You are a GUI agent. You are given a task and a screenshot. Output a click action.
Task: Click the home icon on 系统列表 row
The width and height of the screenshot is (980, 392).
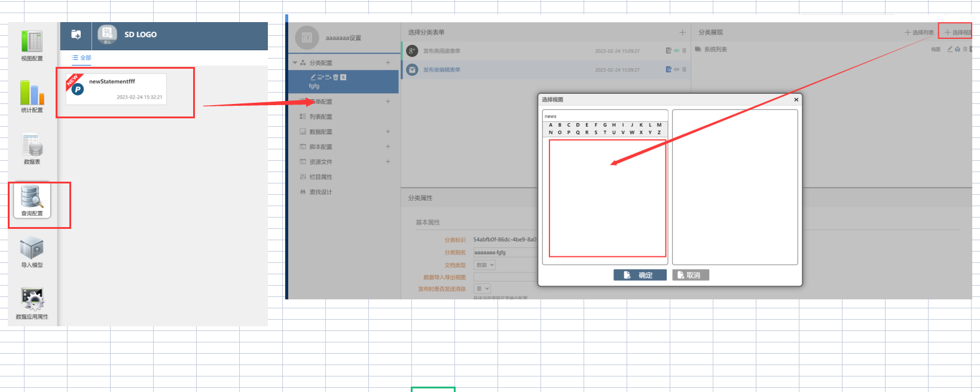(x=957, y=49)
